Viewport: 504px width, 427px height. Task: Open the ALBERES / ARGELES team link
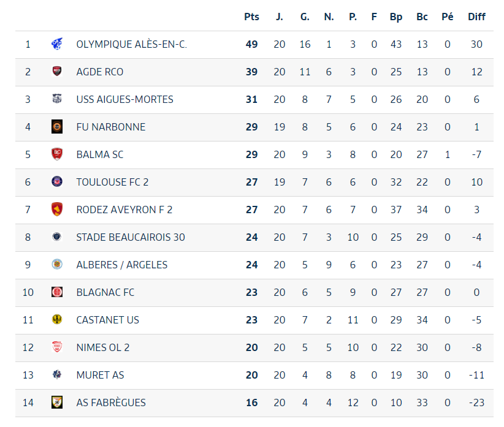(x=122, y=265)
